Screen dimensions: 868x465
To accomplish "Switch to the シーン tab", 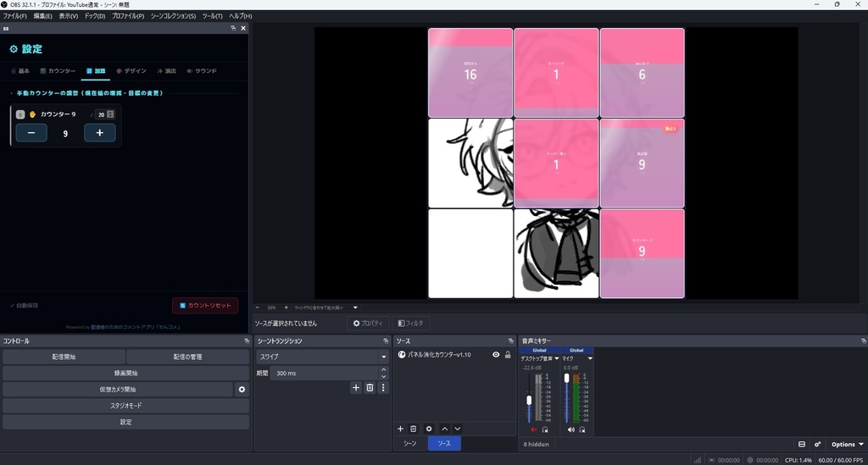I will point(409,444).
